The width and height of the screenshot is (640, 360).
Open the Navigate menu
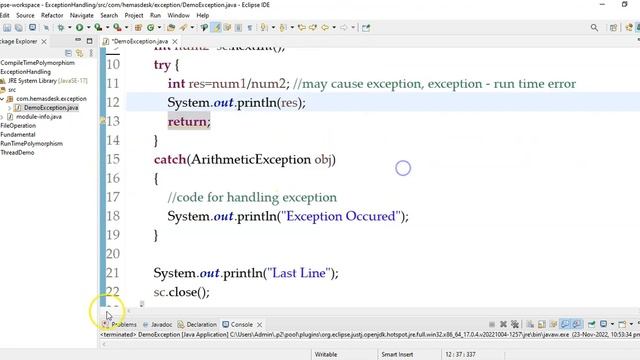pos(82,15)
